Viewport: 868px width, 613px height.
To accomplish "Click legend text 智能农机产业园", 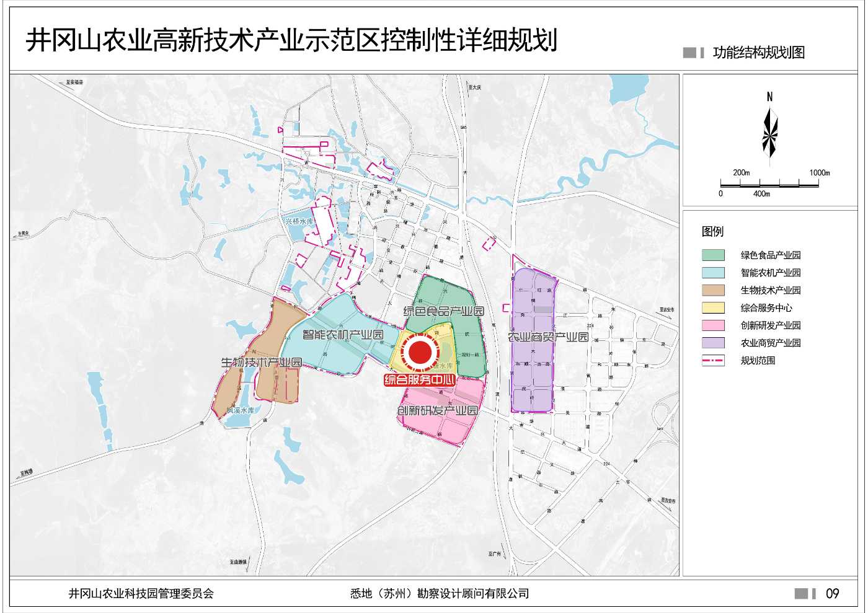I will (771, 272).
